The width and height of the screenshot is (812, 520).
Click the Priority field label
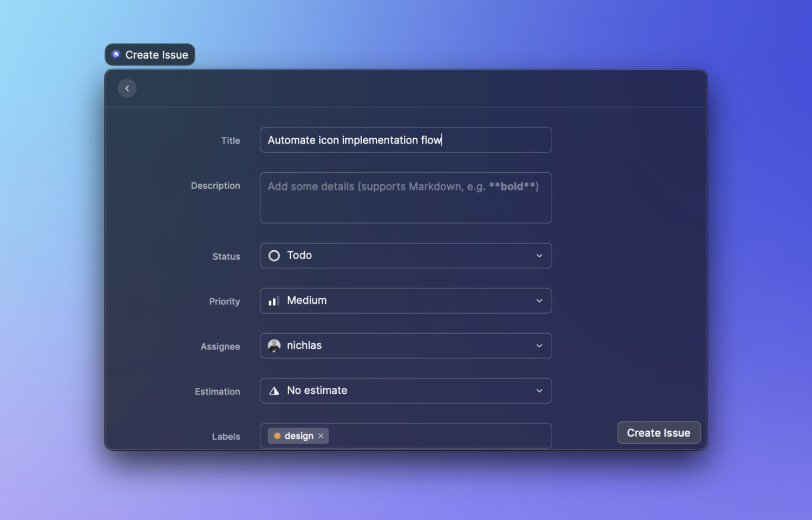tap(225, 302)
